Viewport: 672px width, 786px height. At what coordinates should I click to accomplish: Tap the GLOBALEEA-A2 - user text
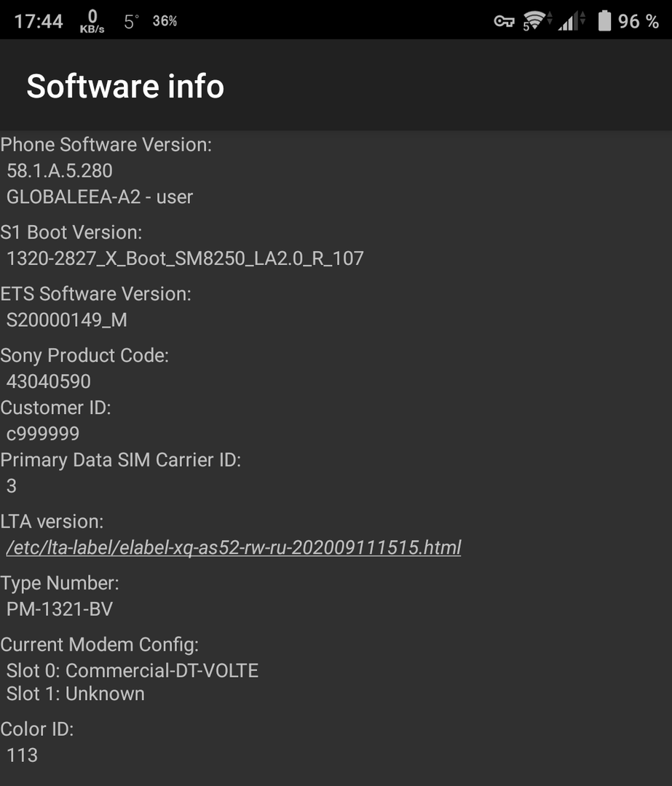tap(100, 196)
